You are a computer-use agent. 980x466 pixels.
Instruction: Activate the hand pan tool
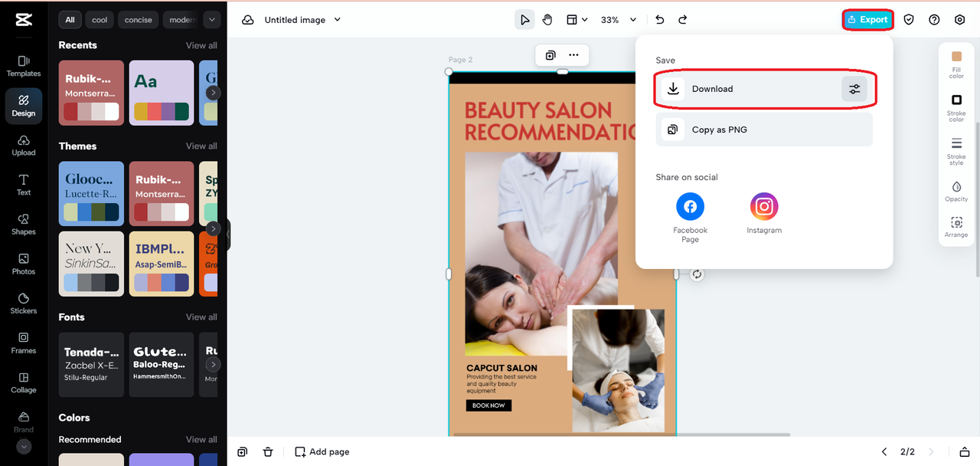(547, 20)
